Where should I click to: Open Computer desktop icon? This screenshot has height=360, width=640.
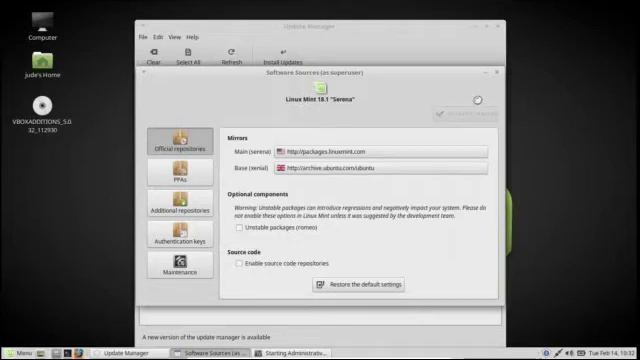[42, 27]
